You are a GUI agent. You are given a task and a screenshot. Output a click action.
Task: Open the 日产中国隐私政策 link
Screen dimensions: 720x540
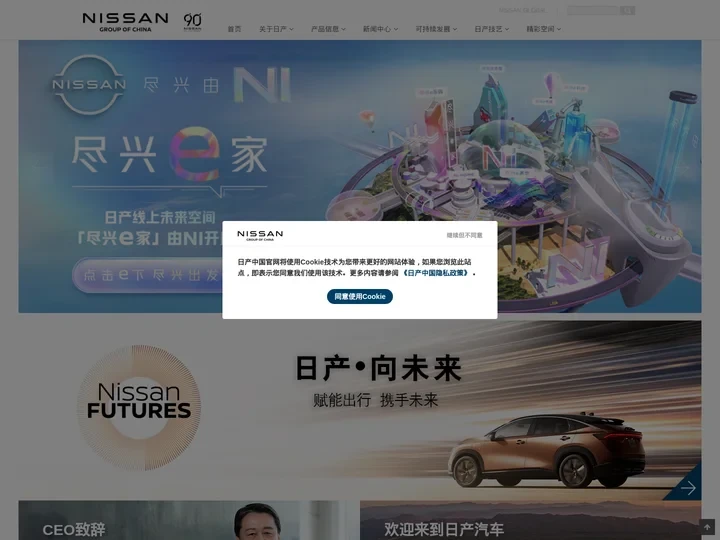pyautogui.click(x=436, y=273)
